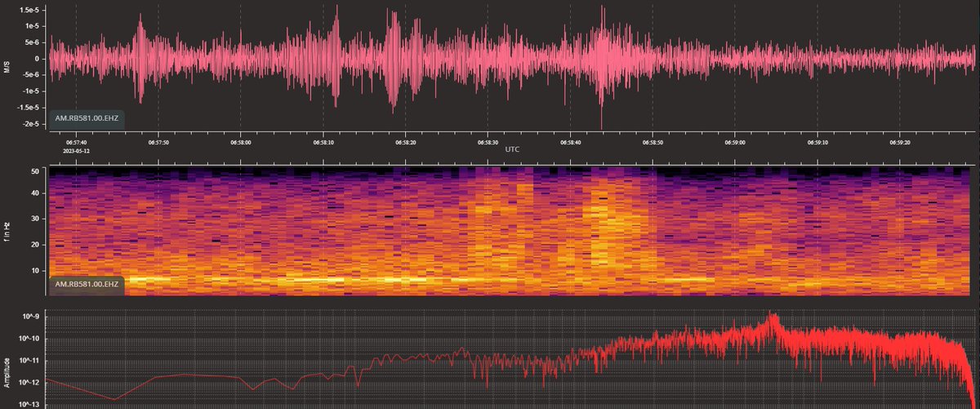Click the 10^-12 amplitude tick label

pos(29,382)
